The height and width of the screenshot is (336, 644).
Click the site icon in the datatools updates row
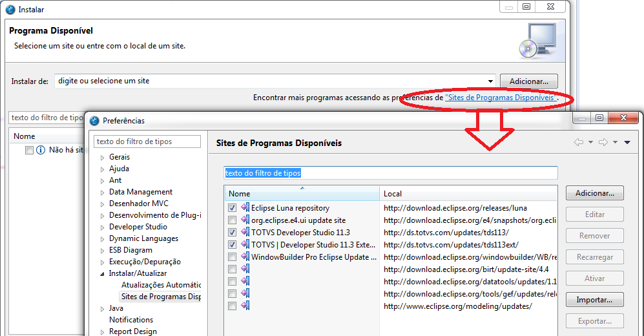(x=245, y=281)
